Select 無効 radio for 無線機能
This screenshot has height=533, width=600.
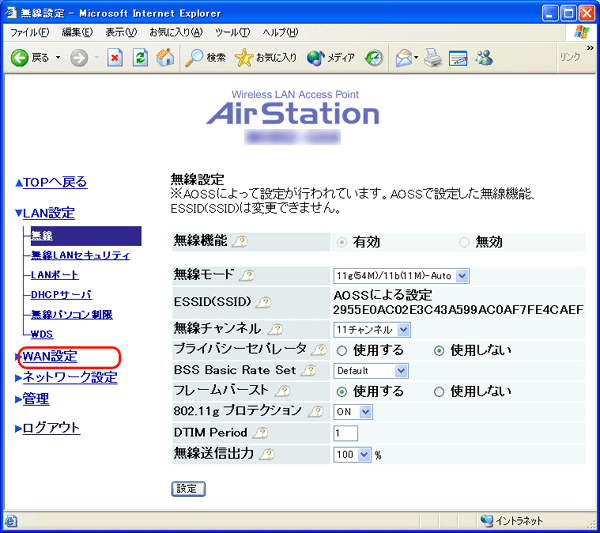tap(464, 242)
